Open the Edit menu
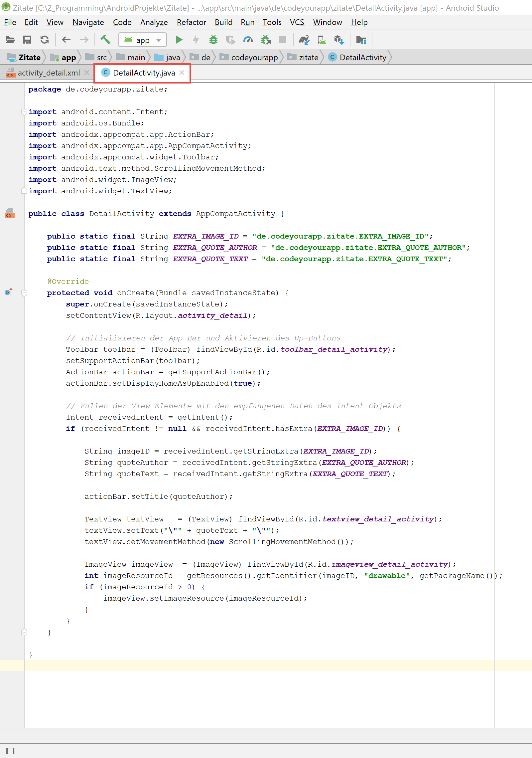The image size is (532, 758). [x=31, y=22]
